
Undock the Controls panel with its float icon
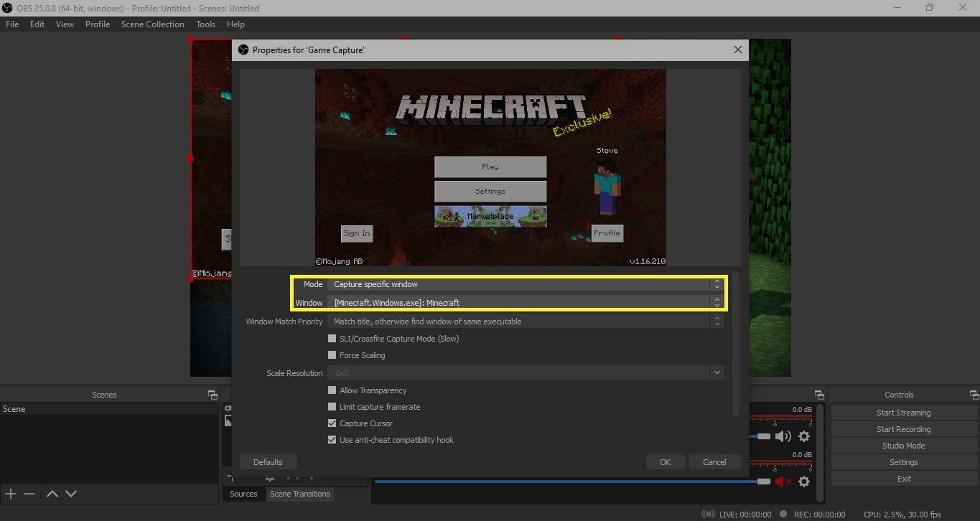(x=974, y=395)
